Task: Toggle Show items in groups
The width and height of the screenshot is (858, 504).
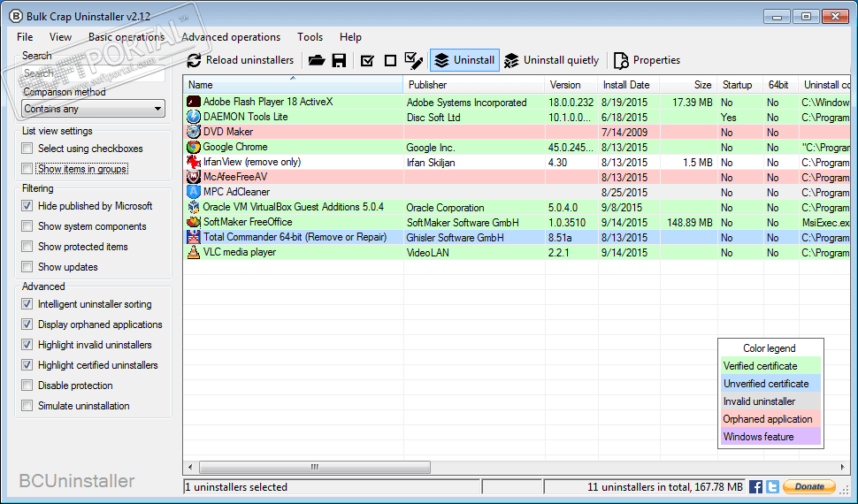Action: coord(27,169)
